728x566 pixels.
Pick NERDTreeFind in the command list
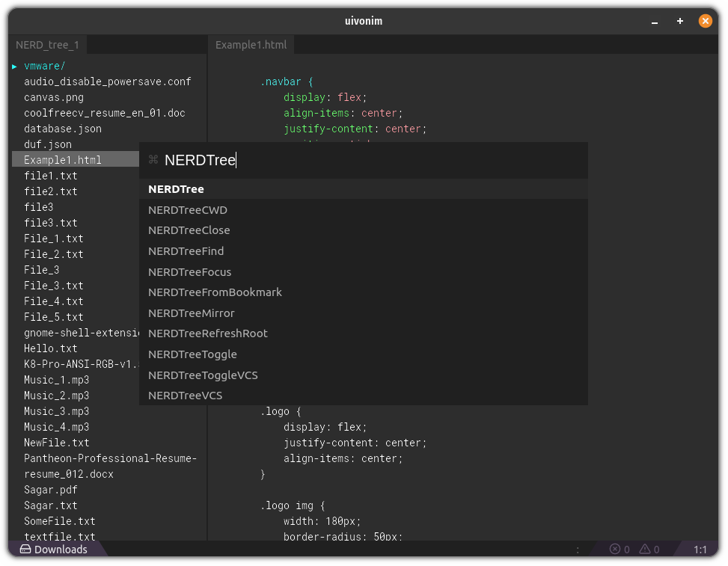point(186,251)
